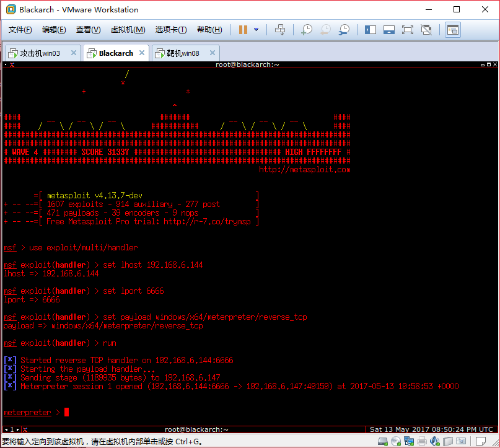Minimize the inner terminal window
This screenshot has width=500, height=448.
(x=483, y=64)
